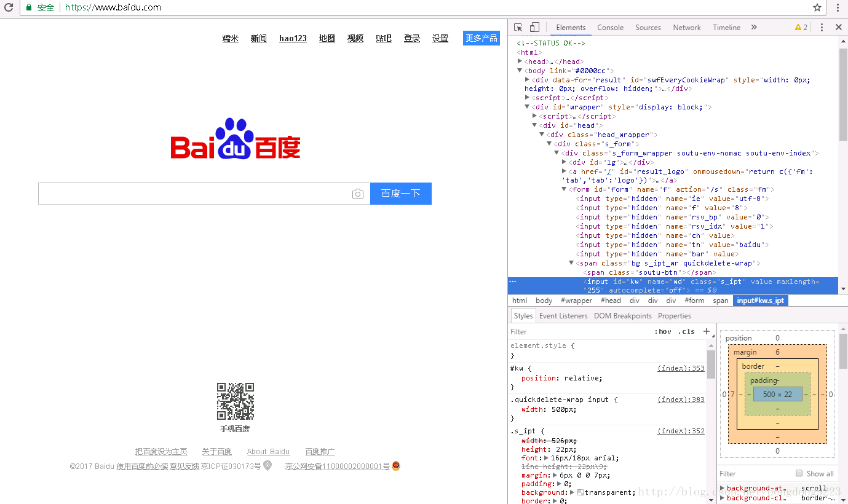Screen dimensions: 848x504
Task: Click the mobile Baidu QR code
Action: 235,401
